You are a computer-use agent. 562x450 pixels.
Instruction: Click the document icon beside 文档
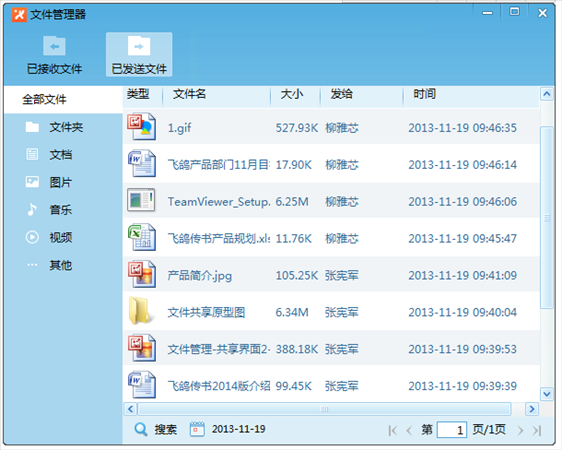[32, 154]
